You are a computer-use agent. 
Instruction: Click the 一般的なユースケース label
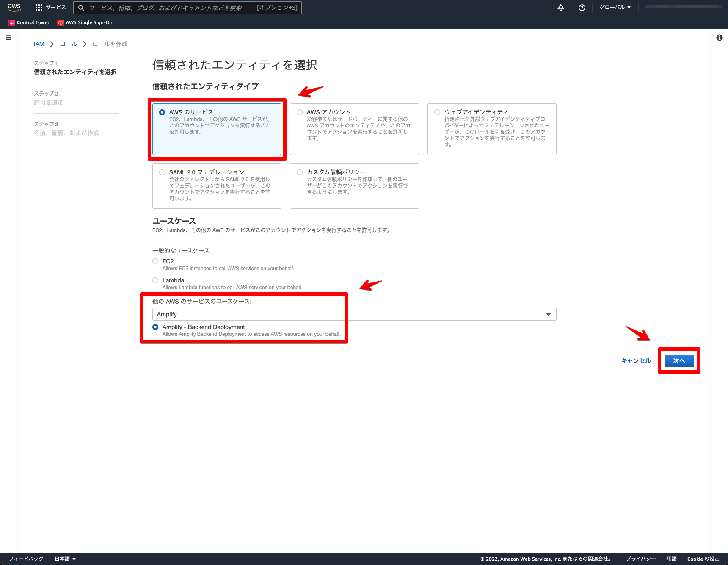[181, 251]
